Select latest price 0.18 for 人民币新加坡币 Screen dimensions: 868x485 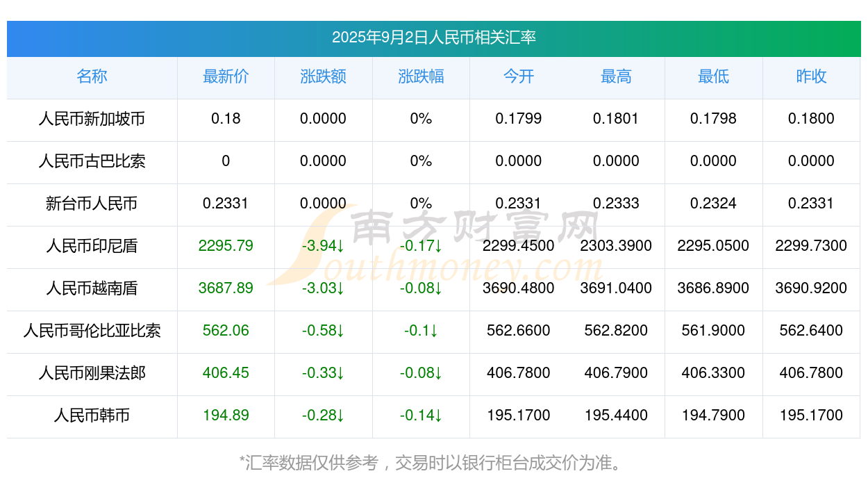[226, 119]
